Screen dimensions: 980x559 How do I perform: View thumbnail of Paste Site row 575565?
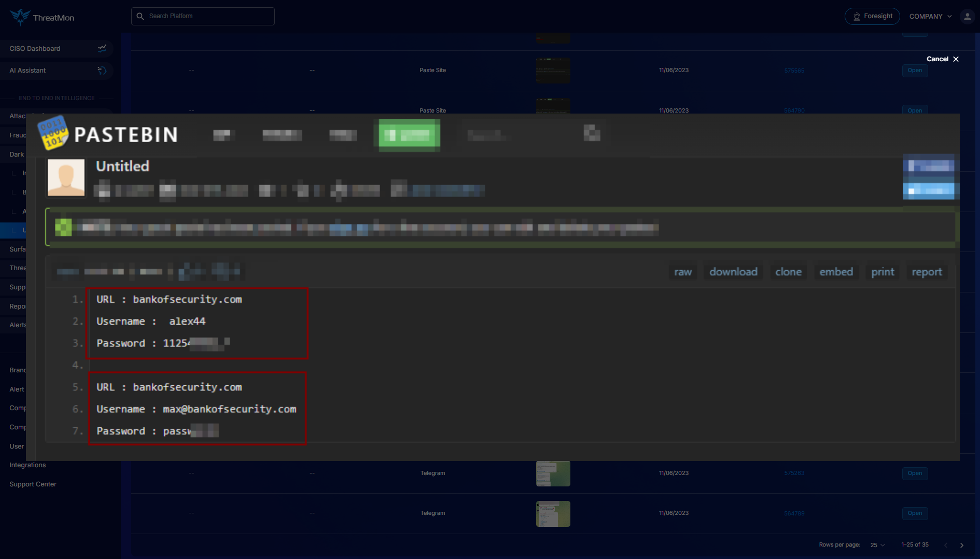pyautogui.click(x=553, y=71)
